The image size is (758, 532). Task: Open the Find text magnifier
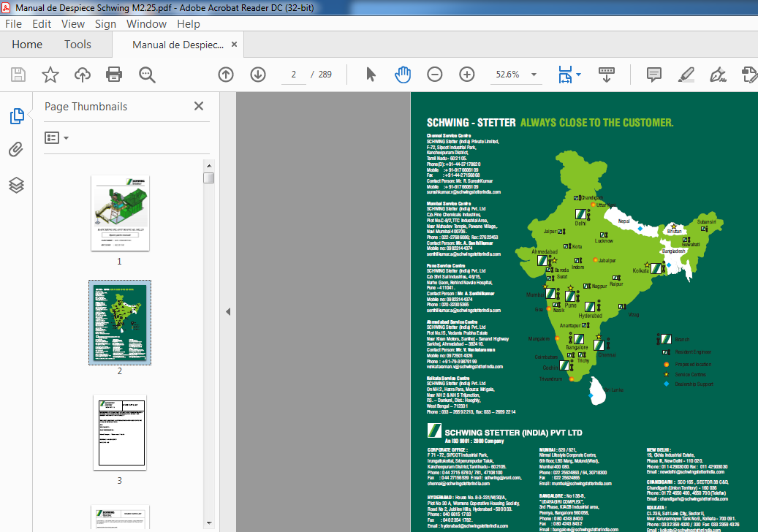[147, 75]
